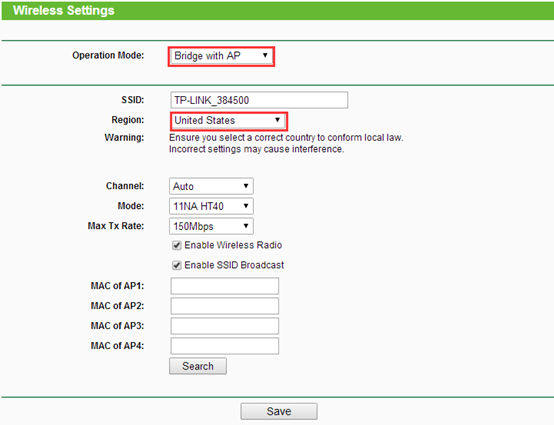Screen dimensions: 554x425
Task: Open the Operation Mode dropdown
Action: (x=221, y=56)
